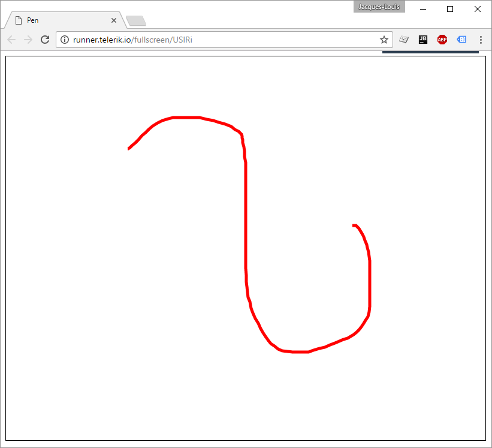492x448 pixels.
Task: Click the bookmark star in address bar
Action: 384,40
